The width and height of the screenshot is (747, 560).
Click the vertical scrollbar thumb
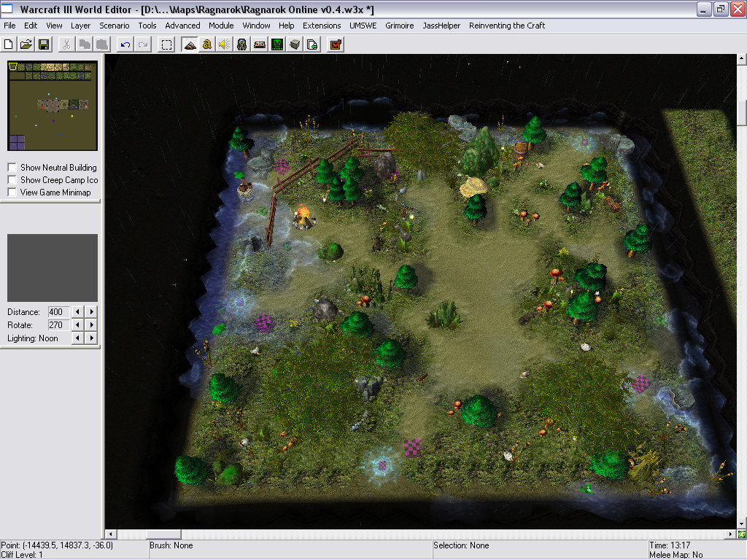742,113
